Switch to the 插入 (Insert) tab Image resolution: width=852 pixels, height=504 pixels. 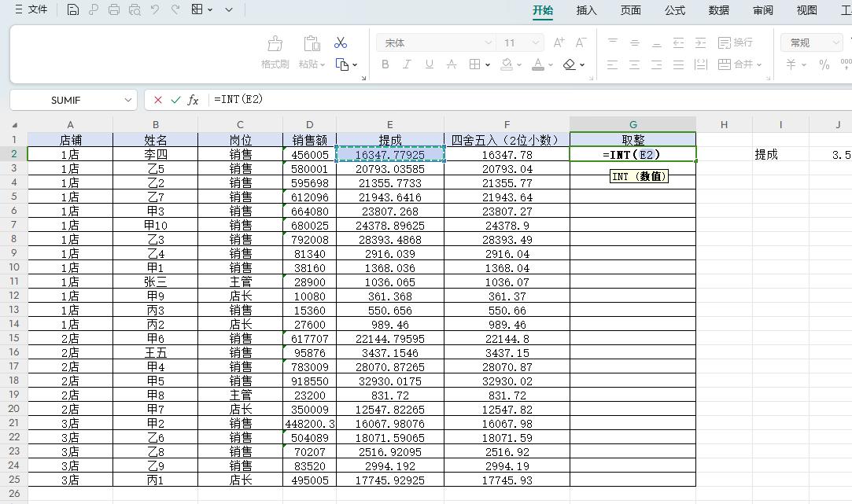586,9
